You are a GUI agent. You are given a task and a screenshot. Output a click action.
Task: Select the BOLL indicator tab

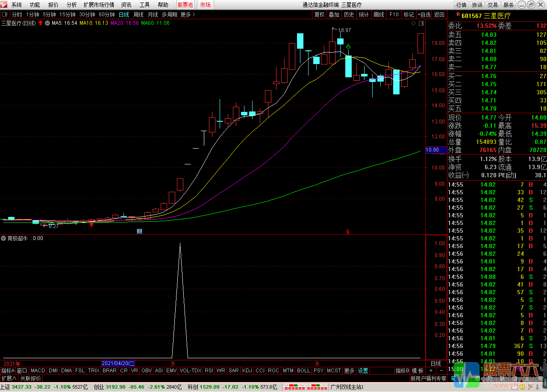point(303,371)
